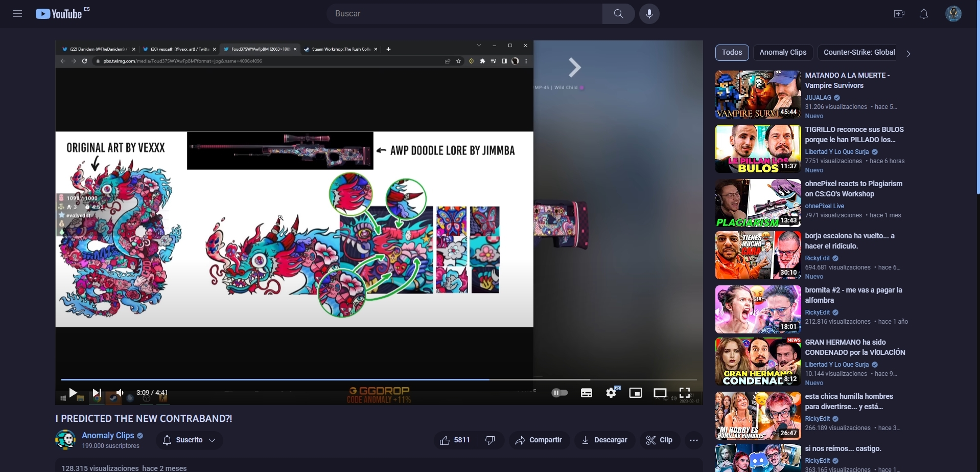Go to the YouTube home logo
The image size is (980, 472).
click(x=59, y=14)
